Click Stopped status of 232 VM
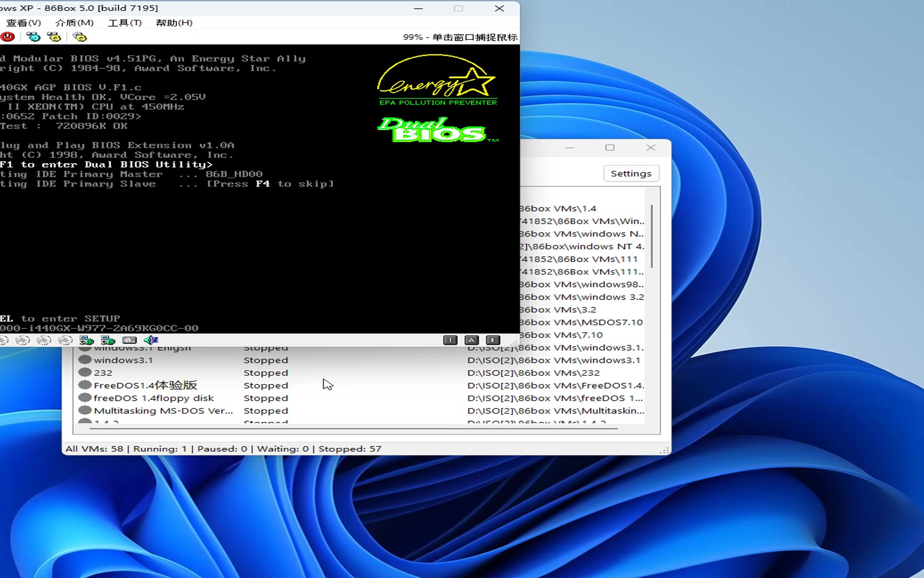This screenshot has height=578, width=924. tap(266, 372)
